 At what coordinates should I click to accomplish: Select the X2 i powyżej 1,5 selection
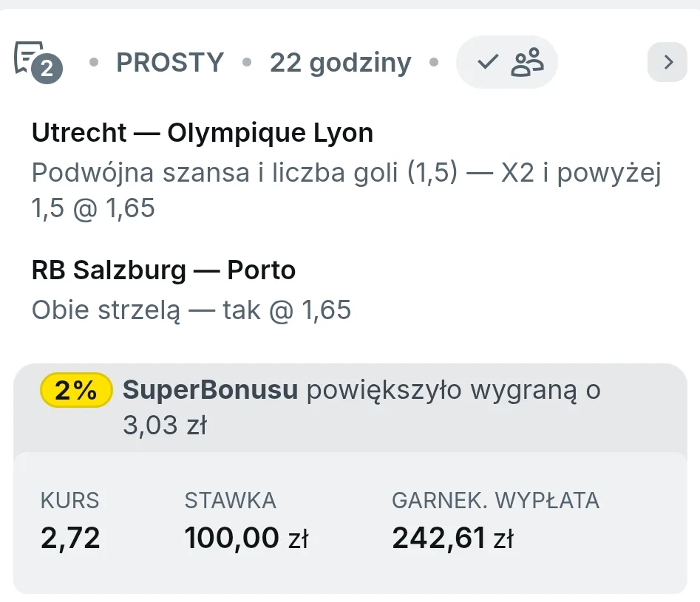click(x=346, y=190)
